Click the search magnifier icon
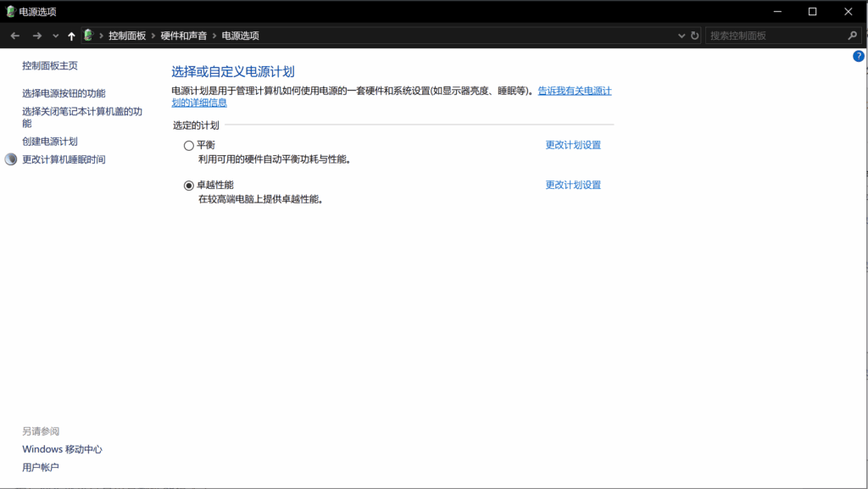Viewport: 868px width, 489px height. [853, 36]
